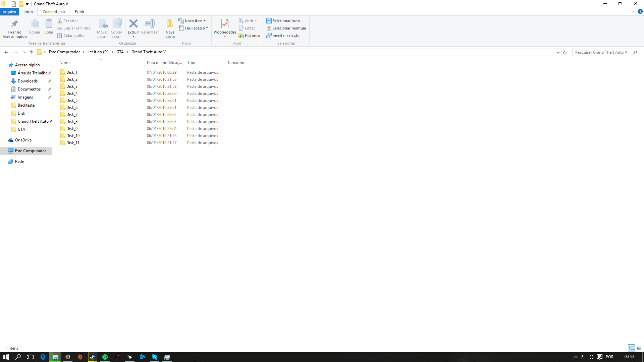The image size is (644, 362).
Task: Click Selecionar tudo
Action: [x=283, y=21]
